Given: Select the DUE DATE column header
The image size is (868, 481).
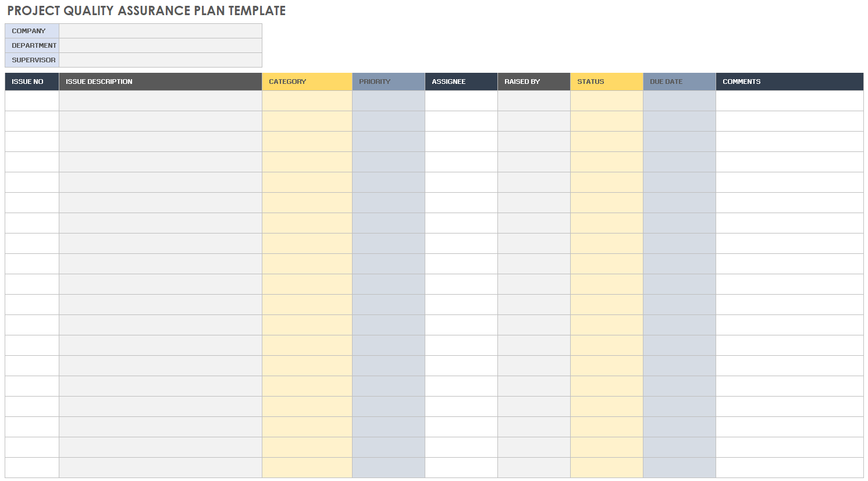Looking at the screenshot, I should [x=680, y=82].
